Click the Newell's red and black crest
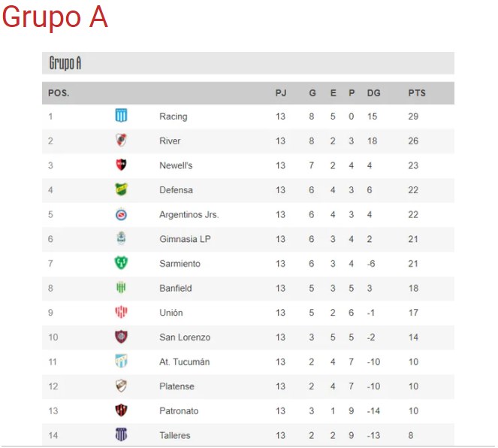The width and height of the screenshot is (498, 448). click(121, 165)
